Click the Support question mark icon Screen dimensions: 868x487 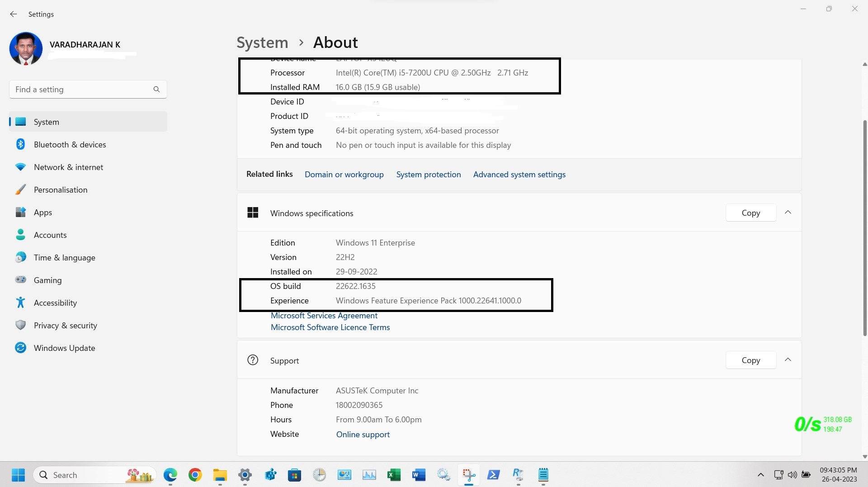(253, 360)
